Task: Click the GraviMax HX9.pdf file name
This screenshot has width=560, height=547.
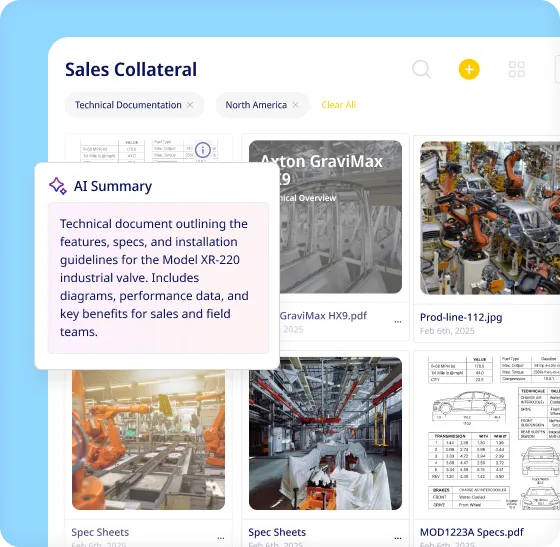Action: click(x=323, y=316)
